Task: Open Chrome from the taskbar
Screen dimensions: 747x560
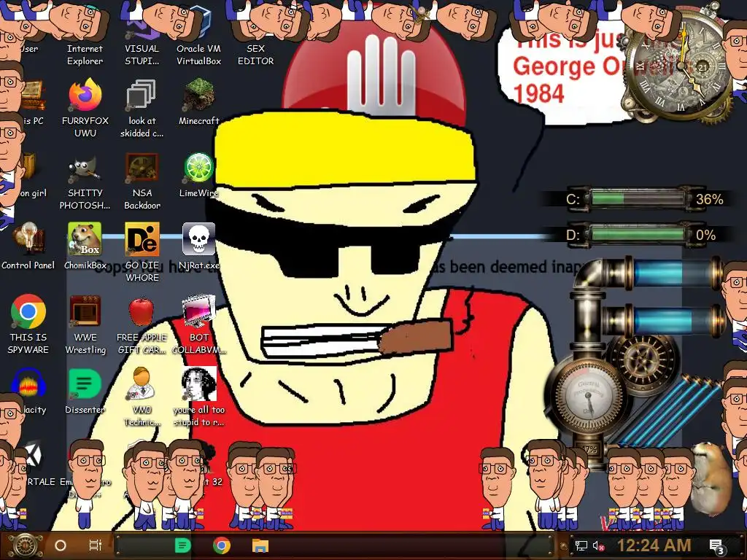Action: [222, 545]
